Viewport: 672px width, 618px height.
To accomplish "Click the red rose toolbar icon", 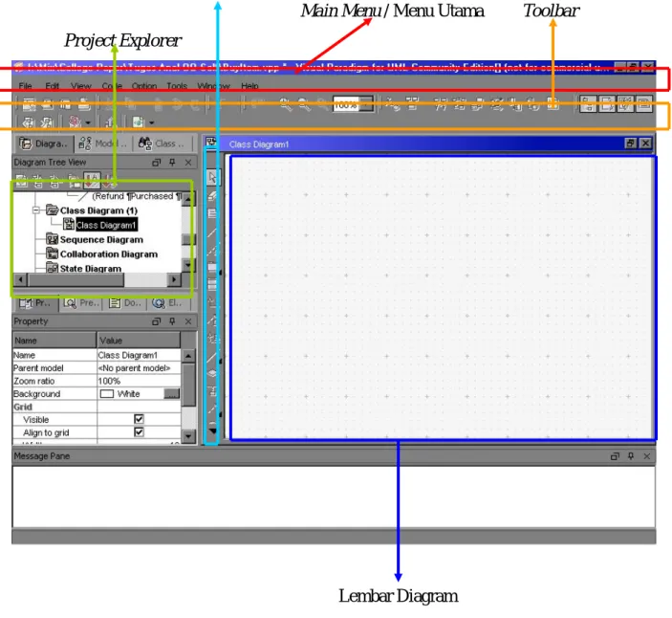I will [75, 122].
